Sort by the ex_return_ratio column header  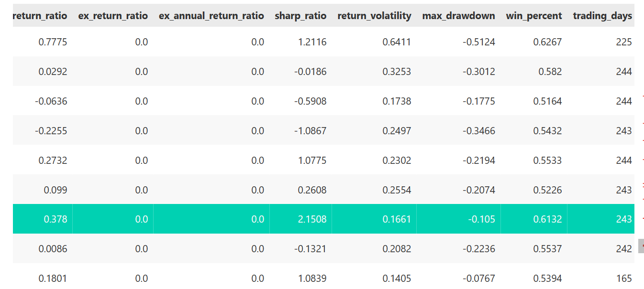coord(113,16)
